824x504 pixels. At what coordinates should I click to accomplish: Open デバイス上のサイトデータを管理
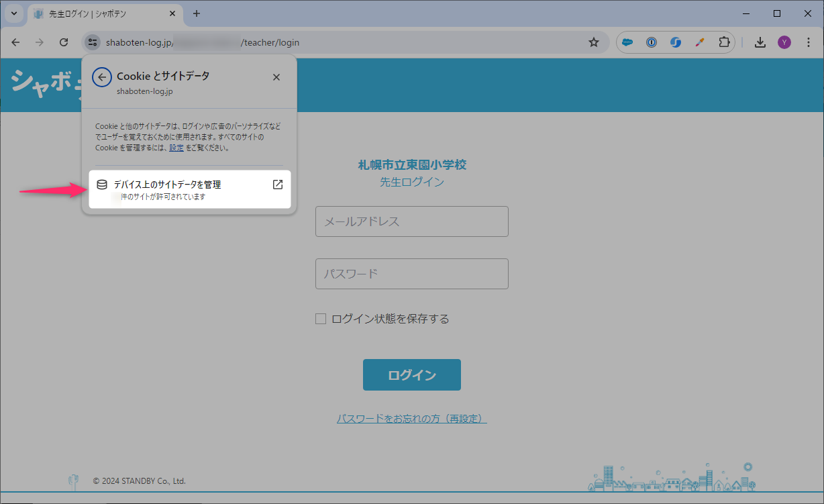(190, 189)
